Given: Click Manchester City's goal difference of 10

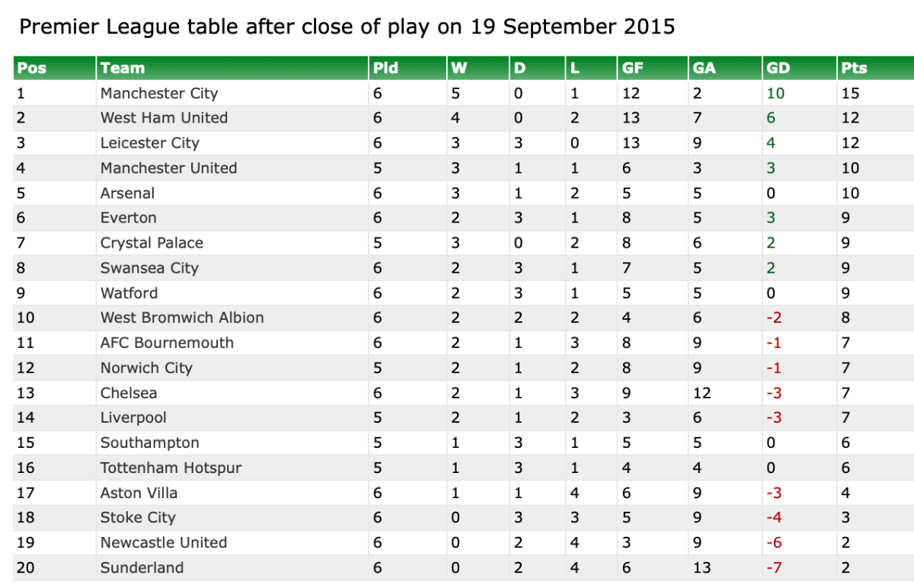Looking at the screenshot, I should point(775,93).
